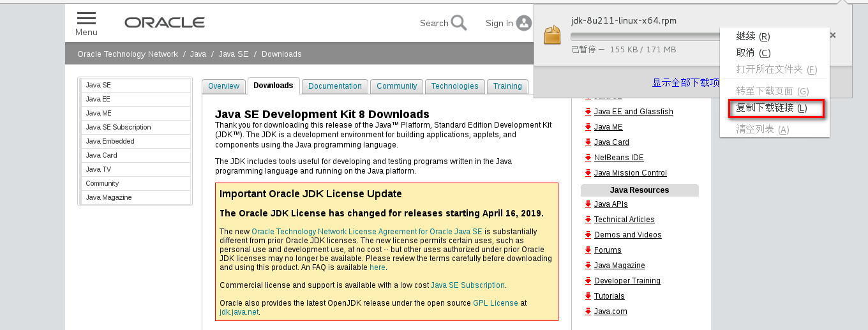
Task: Click the red arrow beside Java Mission Control
Action: point(588,173)
